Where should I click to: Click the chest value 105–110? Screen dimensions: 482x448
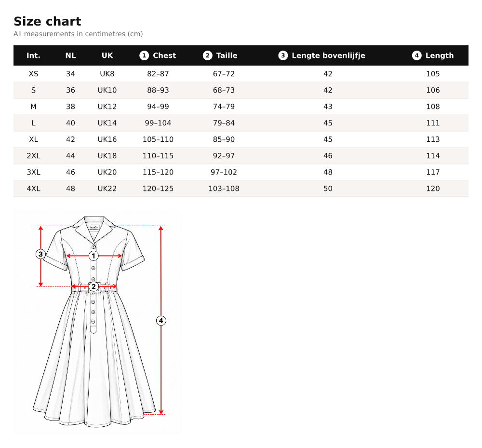(158, 139)
